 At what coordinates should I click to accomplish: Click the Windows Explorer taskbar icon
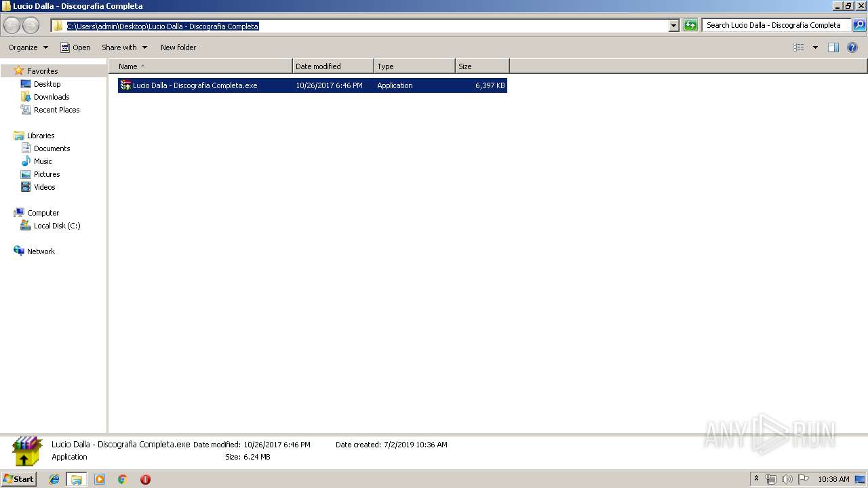[77, 479]
